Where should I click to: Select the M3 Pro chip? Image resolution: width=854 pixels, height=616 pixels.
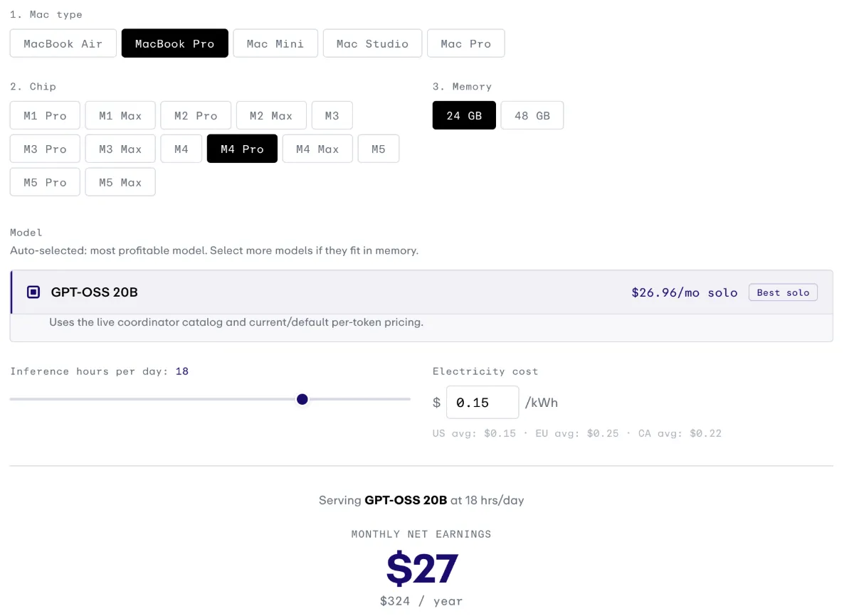click(45, 149)
